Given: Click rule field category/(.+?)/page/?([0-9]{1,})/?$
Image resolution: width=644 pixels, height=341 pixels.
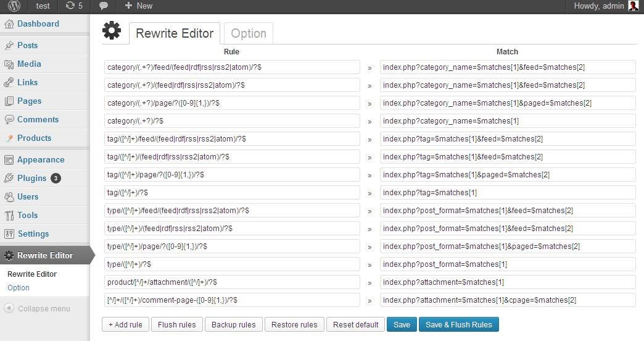Looking at the screenshot, I should pos(232,103).
